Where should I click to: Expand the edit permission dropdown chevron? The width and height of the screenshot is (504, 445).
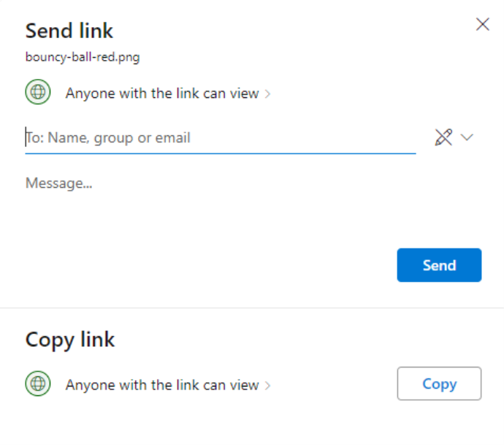tap(467, 137)
